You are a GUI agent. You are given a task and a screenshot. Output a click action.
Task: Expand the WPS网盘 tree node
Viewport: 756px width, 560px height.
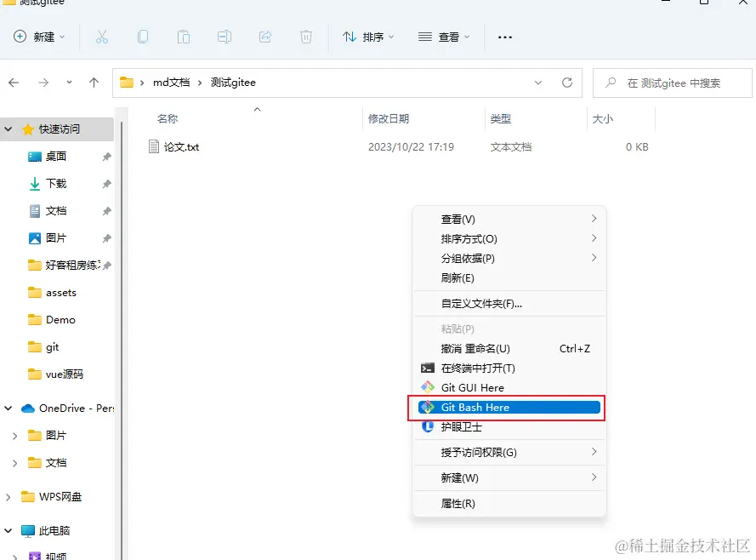[9, 497]
